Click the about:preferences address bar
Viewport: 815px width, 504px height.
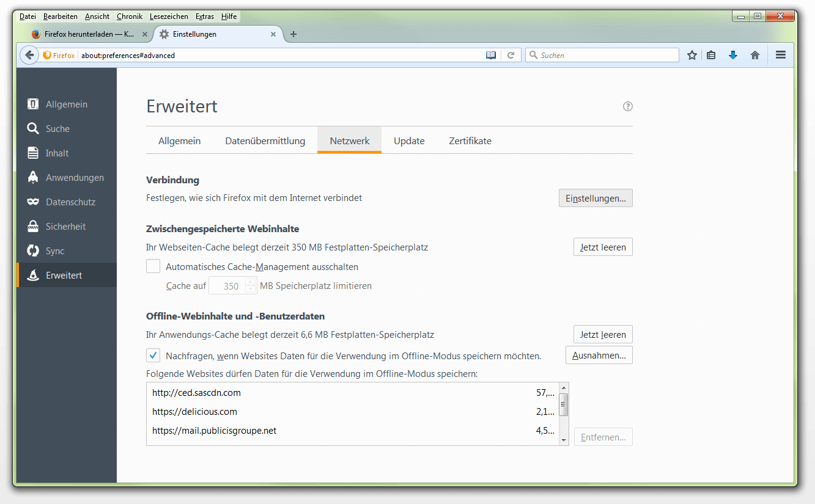coord(281,55)
